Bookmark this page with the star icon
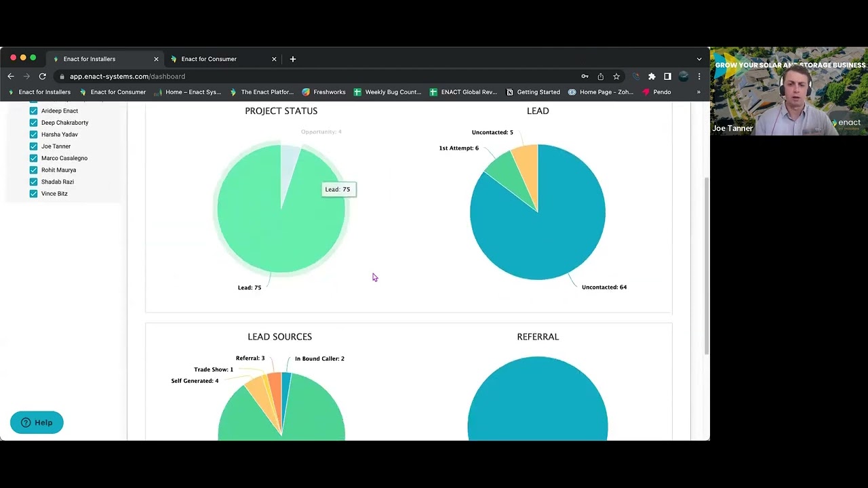 point(616,77)
